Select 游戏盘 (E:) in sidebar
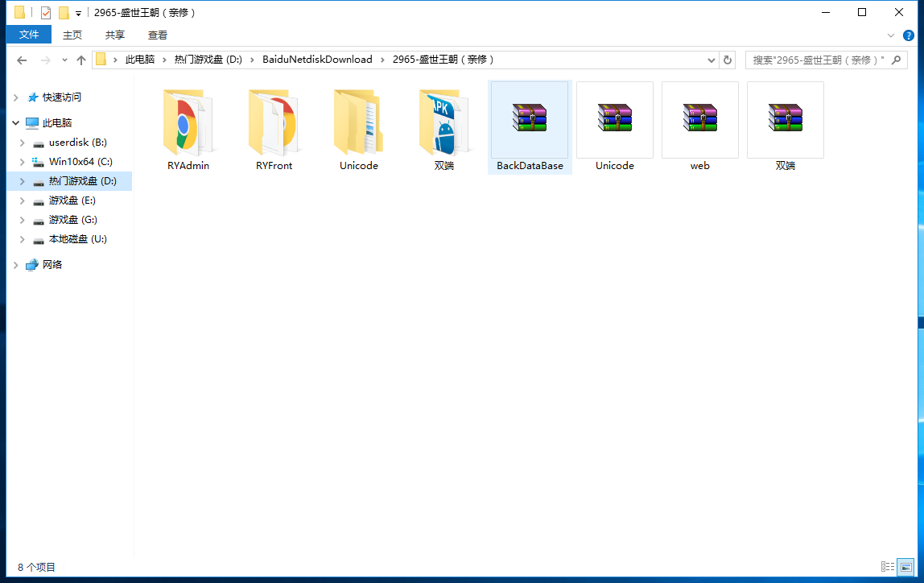924x583 pixels. 72,201
